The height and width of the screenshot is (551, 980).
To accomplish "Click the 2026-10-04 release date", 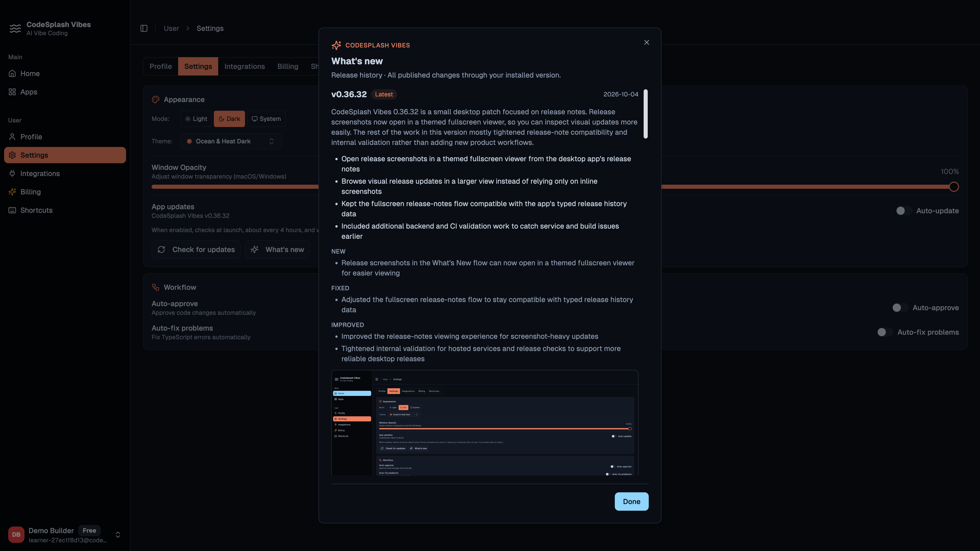I will click(x=621, y=94).
